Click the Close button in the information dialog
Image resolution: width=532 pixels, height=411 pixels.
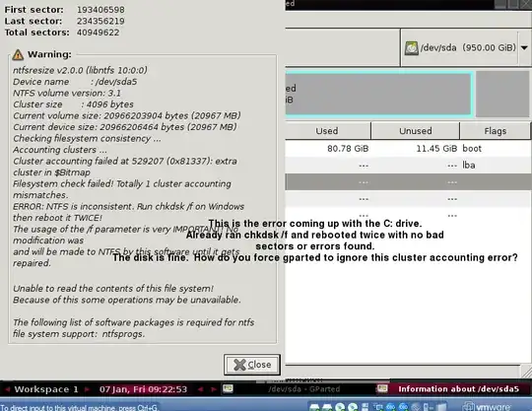coord(252,365)
